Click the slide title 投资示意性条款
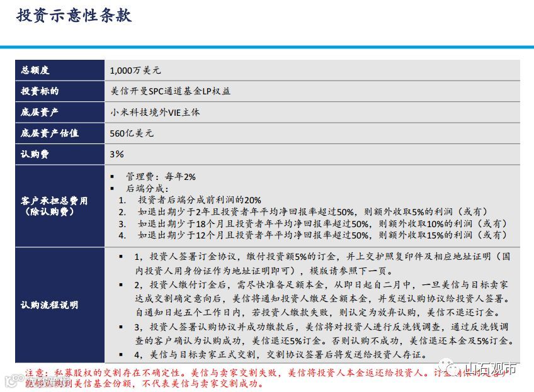 pyautogui.click(x=74, y=16)
